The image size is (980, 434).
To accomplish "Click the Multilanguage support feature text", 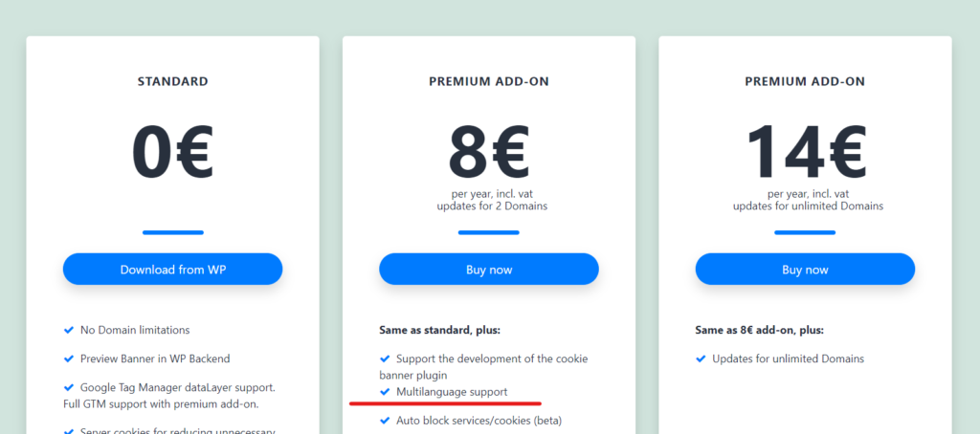I will point(452,392).
